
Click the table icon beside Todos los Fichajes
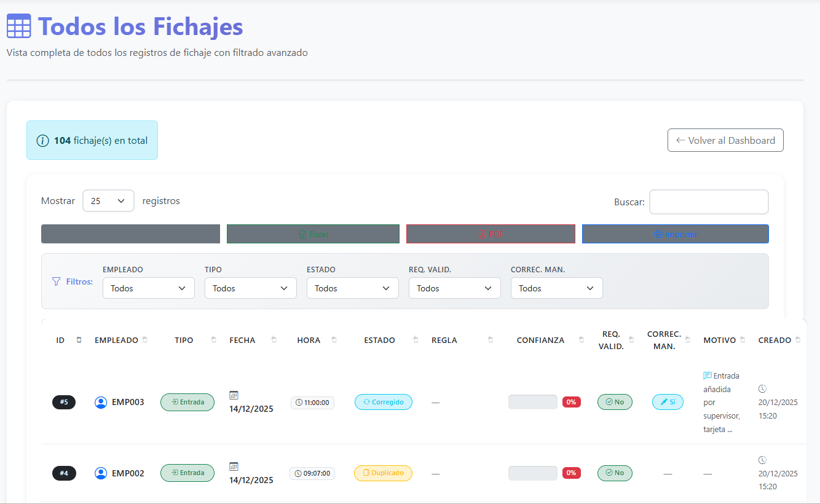tap(18, 26)
